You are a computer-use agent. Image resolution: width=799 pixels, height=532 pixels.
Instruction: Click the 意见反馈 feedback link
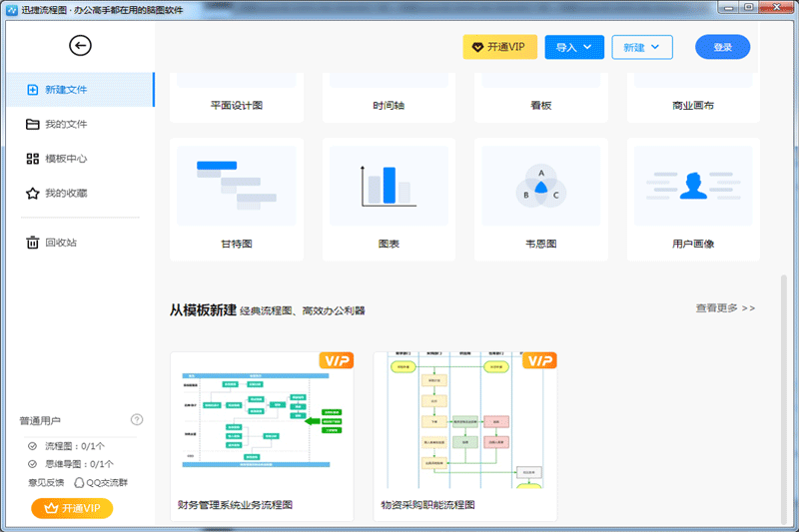pyautogui.click(x=47, y=482)
